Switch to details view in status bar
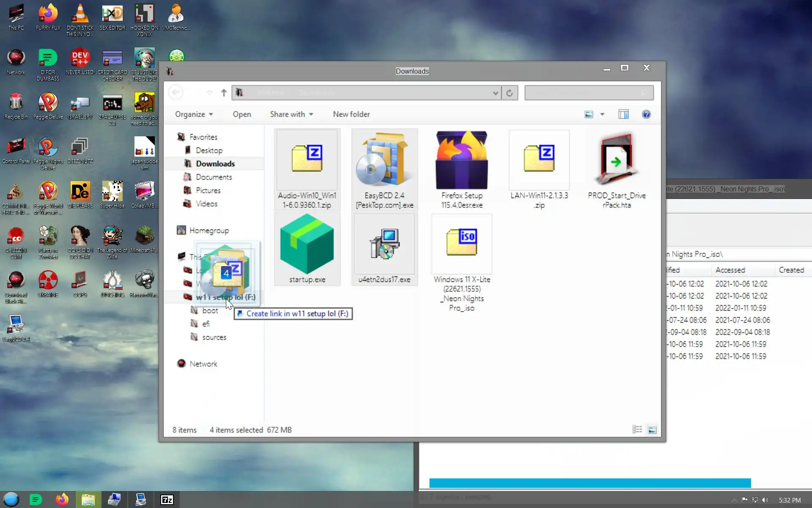 click(637, 430)
